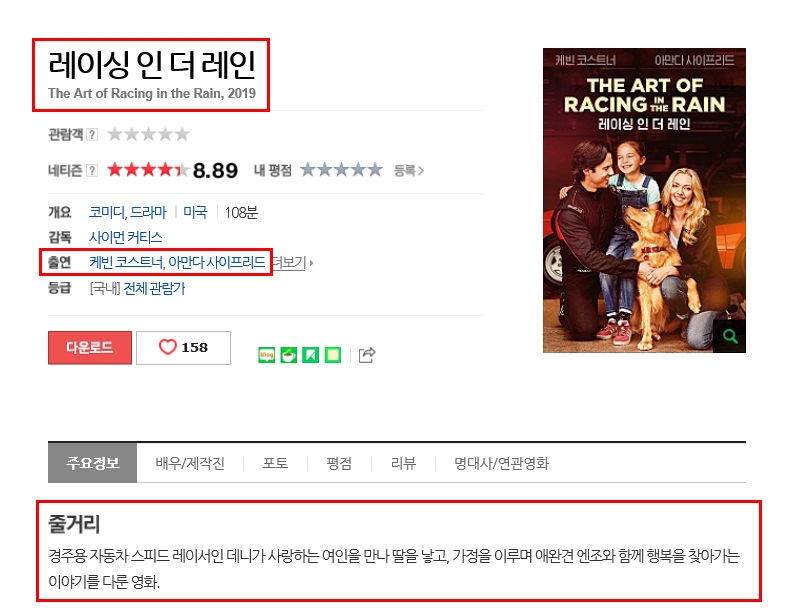The image size is (795, 612).
Task: Switch to the 배우/제작진 tab
Action: [190, 463]
